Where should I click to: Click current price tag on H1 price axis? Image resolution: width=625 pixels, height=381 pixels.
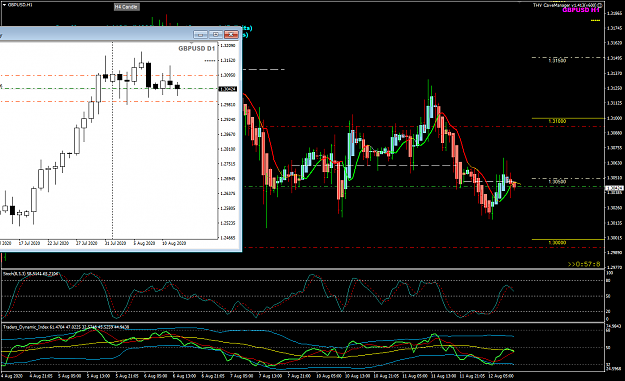tap(614, 188)
